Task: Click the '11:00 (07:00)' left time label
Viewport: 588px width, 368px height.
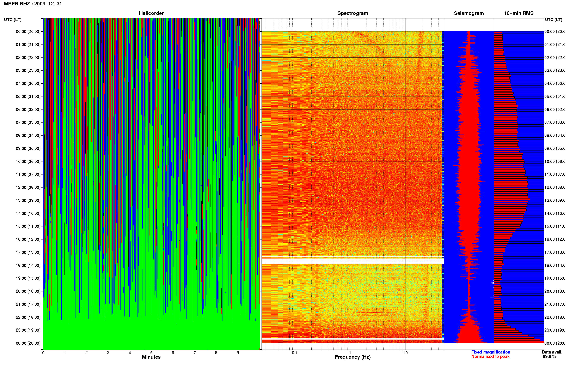Action: (x=28, y=174)
